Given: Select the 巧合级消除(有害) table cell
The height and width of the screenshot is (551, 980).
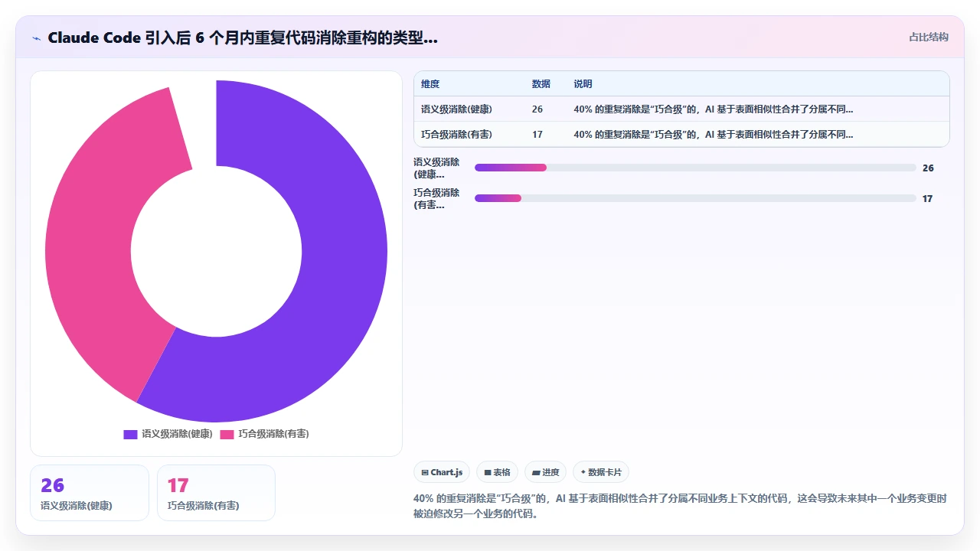Looking at the screenshot, I should (x=456, y=135).
